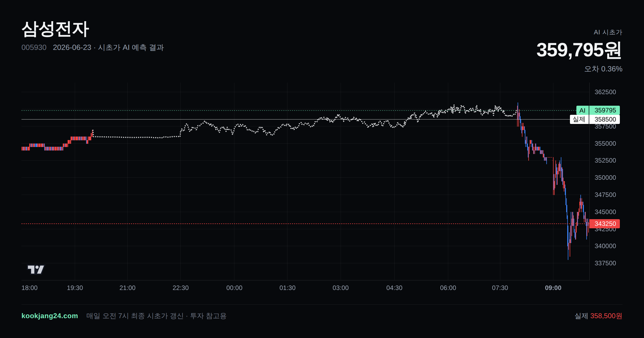Click the 00:00 time axis label
The height and width of the screenshot is (338, 644).
tap(234, 288)
